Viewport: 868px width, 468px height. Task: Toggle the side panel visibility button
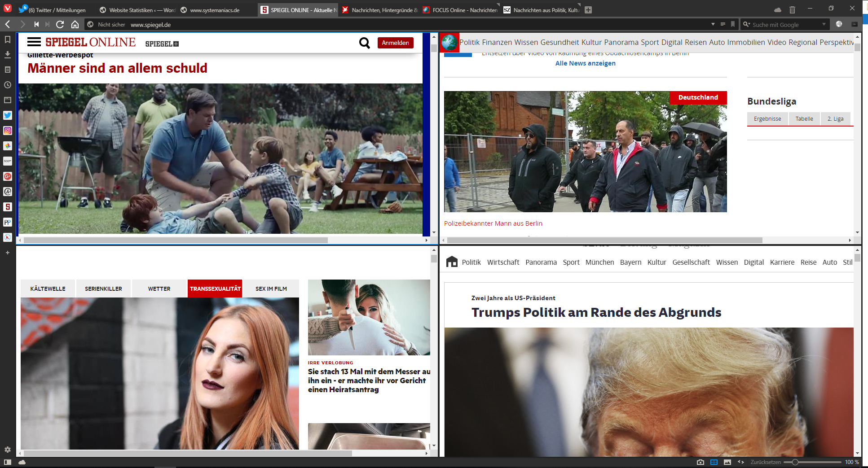point(8,462)
